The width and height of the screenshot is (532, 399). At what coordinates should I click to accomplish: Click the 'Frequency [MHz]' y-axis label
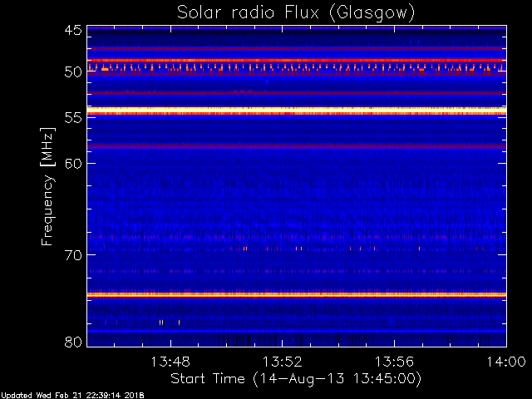point(48,185)
